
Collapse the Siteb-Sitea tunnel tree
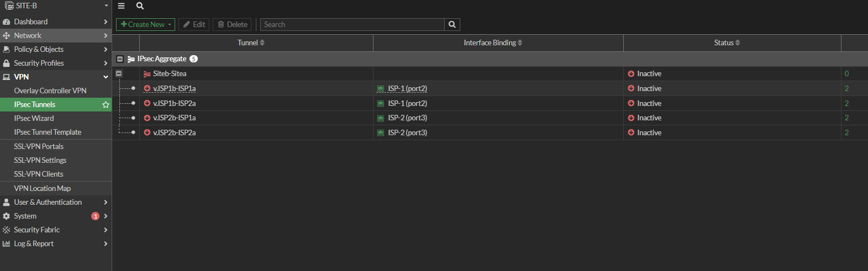point(119,73)
